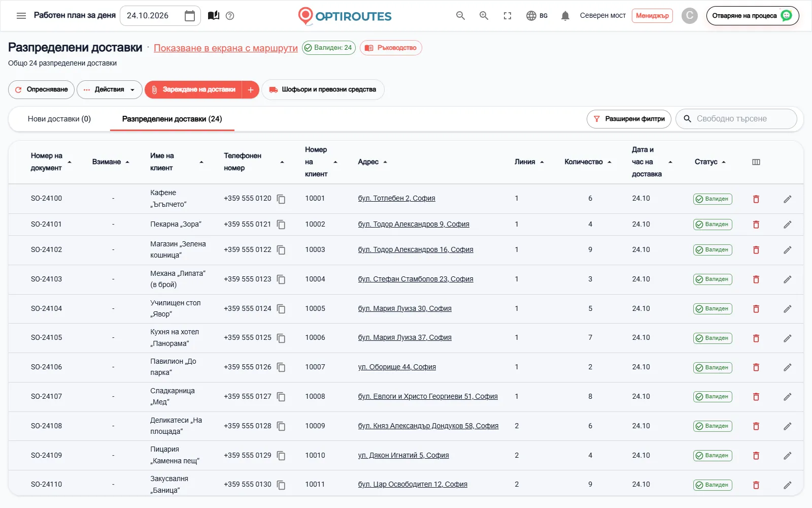Screen dimensions: 812x508
Task: Click the Опресняване refresh button
Action: click(41, 89)
